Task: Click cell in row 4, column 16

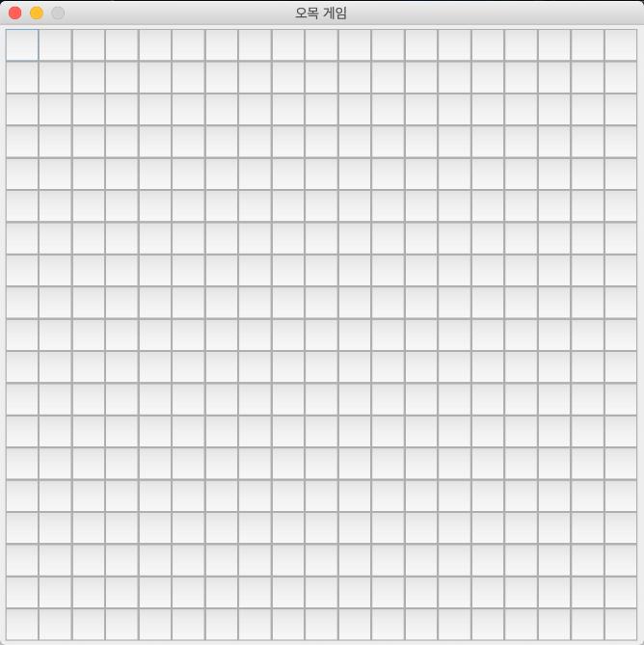Action: (x=521, y=142)
